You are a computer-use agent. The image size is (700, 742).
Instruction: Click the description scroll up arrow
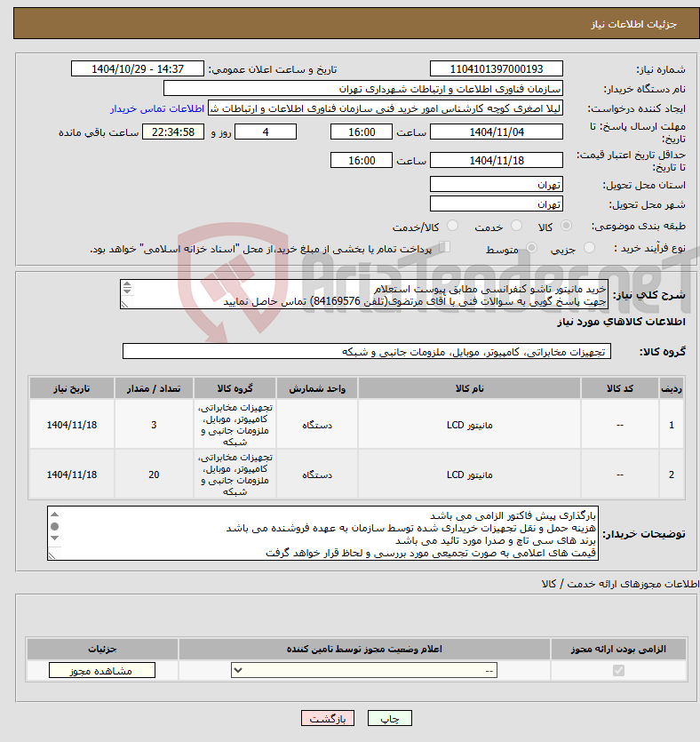coord(127,284)
